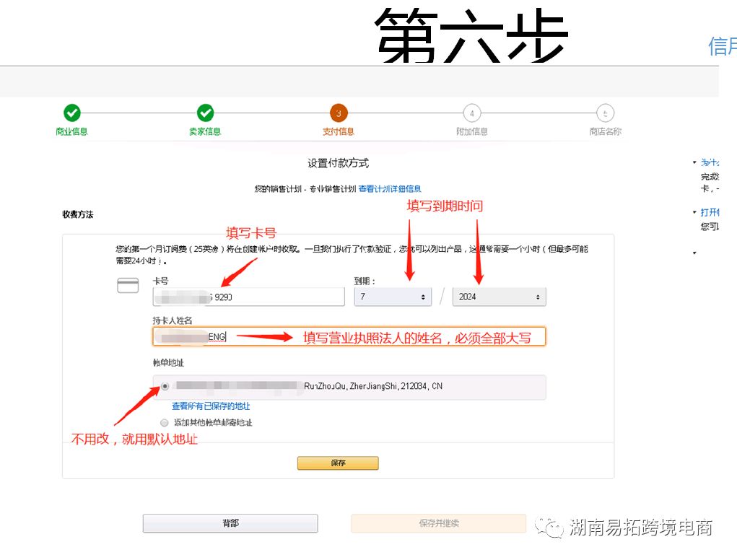
Task: Click the step 5 商店名称 circle
Action: pyautogui.click(x=606, y=113)
